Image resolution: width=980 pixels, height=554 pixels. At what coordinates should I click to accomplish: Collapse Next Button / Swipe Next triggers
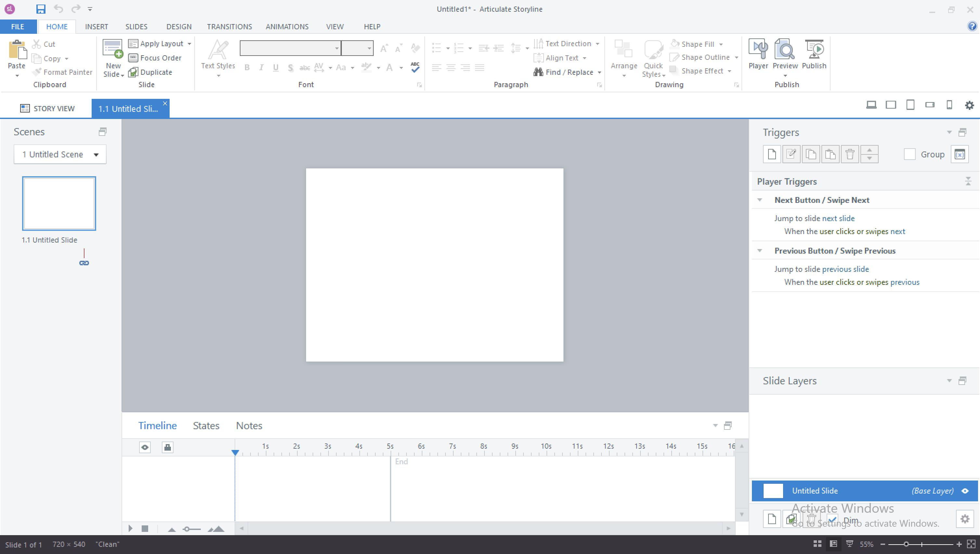tap(760, 200)
